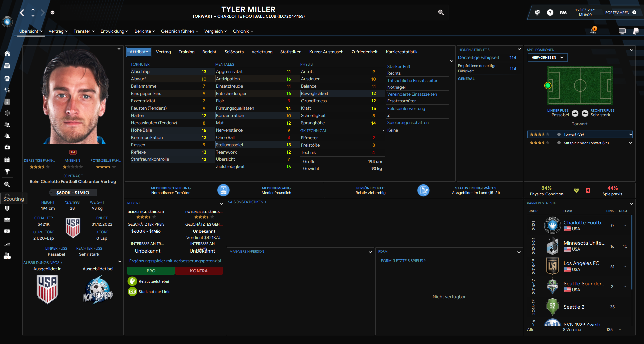644x344 pixels.
Task: Open the Mag Verein/Person panel dropdown arrow
Action: (x=370, y=252)
